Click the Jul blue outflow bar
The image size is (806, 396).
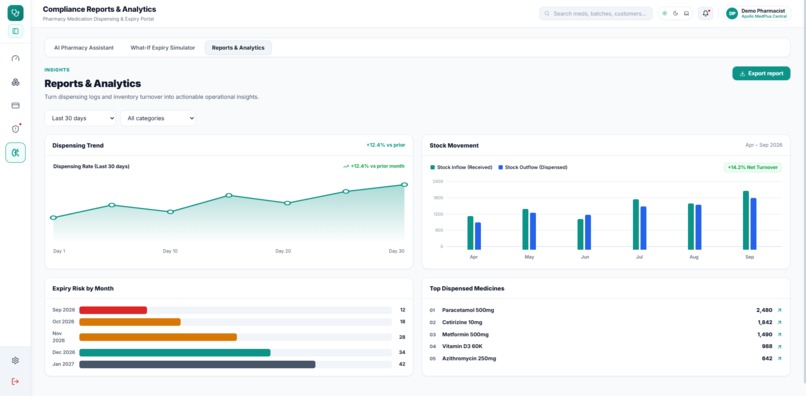[x=644, y=228]
